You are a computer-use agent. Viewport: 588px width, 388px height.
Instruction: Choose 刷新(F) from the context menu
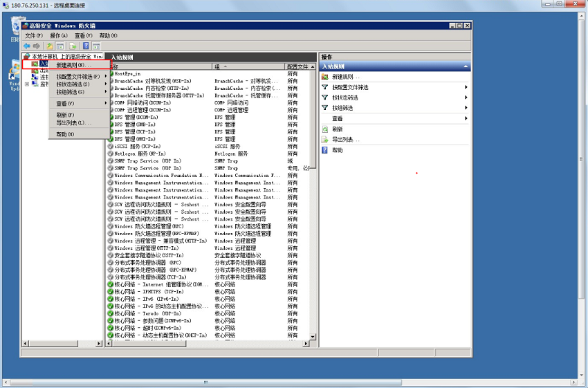(79, 115)
